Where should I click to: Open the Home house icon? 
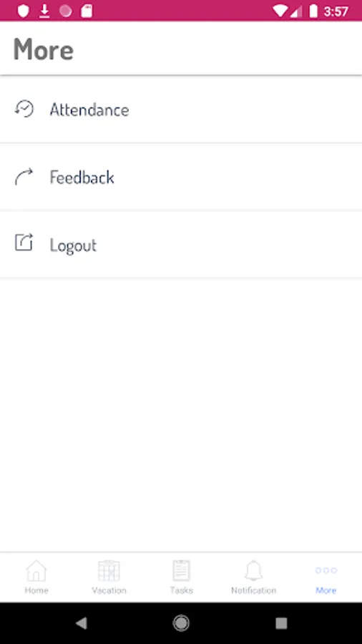(36, 570)
